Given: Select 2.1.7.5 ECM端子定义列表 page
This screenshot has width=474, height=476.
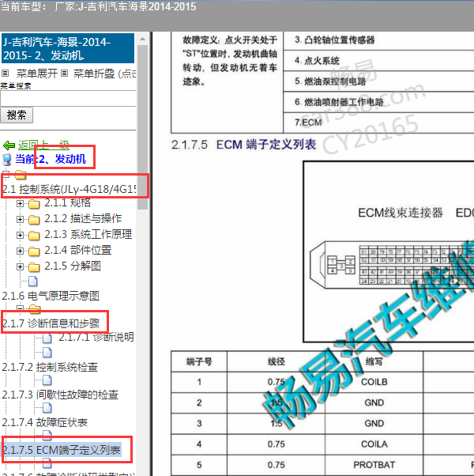Looking at the screenshot, I should [62, 450].
